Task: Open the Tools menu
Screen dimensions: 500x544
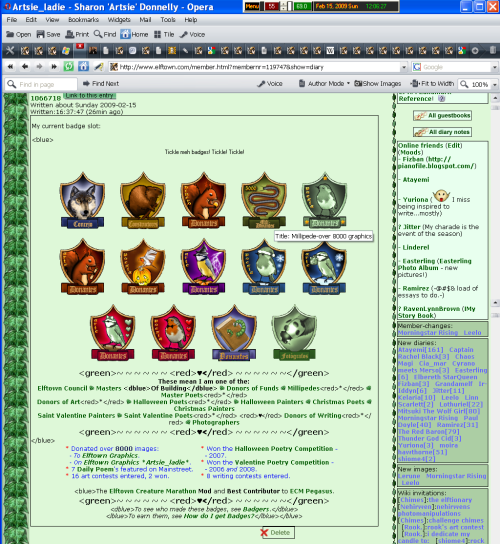Action: (168, 20)
